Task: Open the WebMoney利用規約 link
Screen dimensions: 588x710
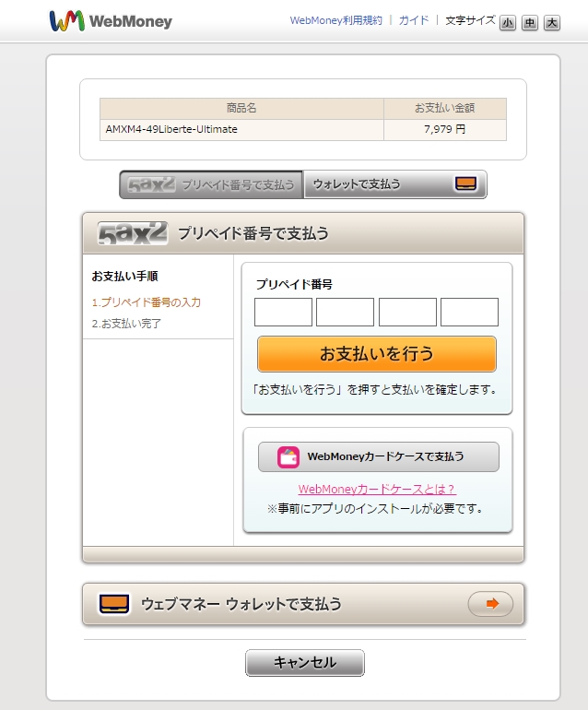Action: (335, 20)
